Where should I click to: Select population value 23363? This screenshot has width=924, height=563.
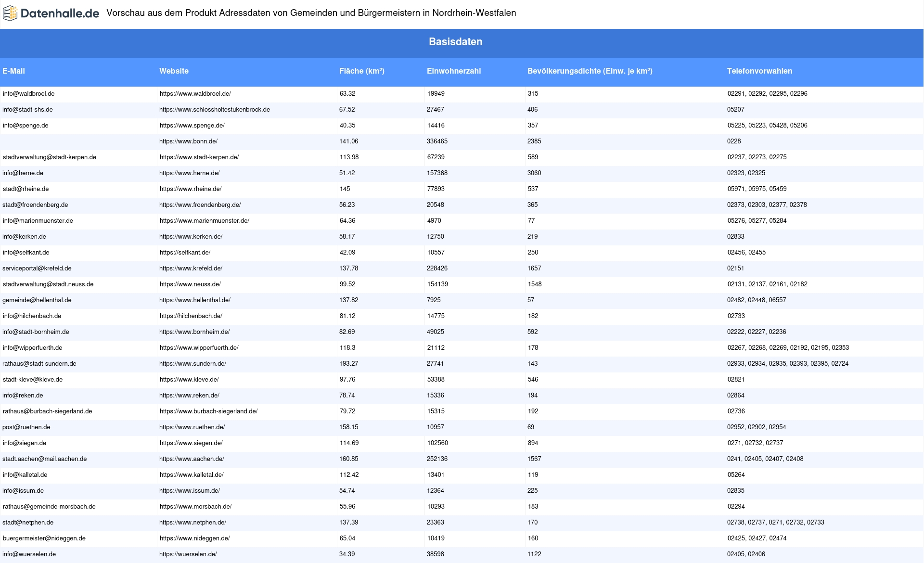[x=436, y=523]
